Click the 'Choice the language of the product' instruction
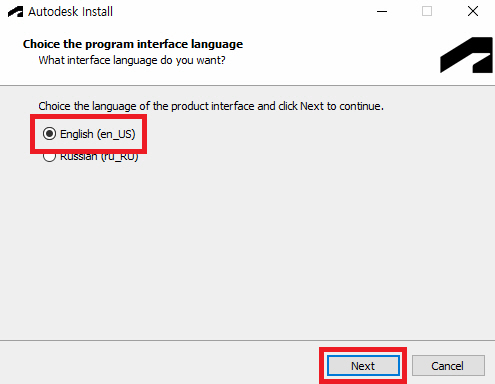 point(211,106)
